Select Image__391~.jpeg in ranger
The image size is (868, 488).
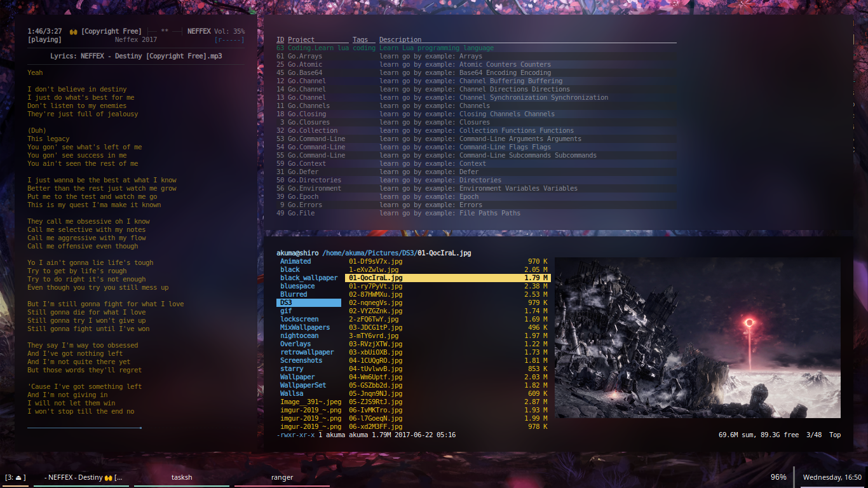coord(311,402)
